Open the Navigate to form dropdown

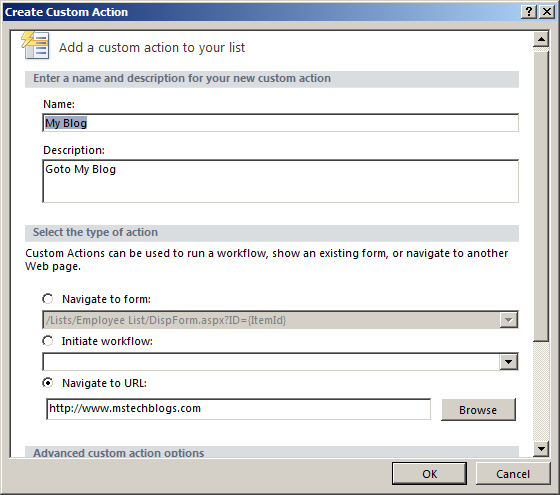tap(509, 320)
